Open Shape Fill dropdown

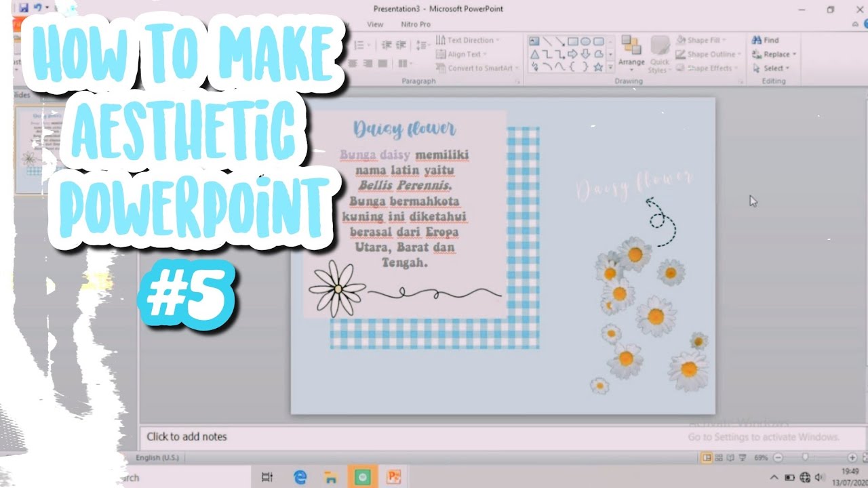click(x=702, y=40)
